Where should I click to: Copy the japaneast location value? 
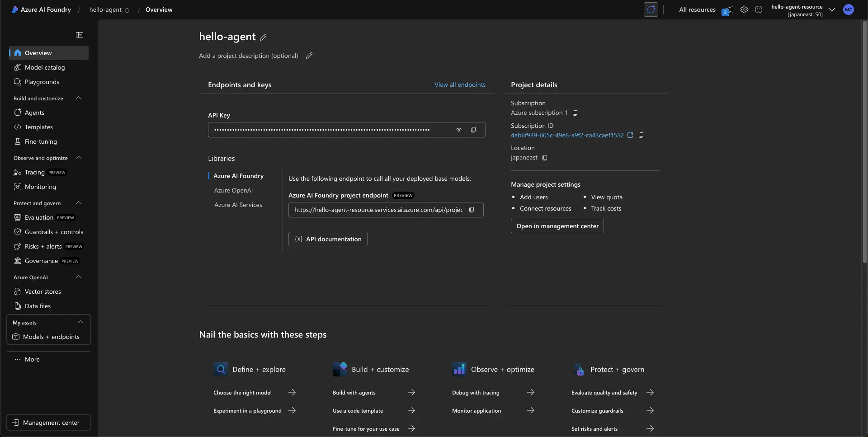tap(545, 158)
